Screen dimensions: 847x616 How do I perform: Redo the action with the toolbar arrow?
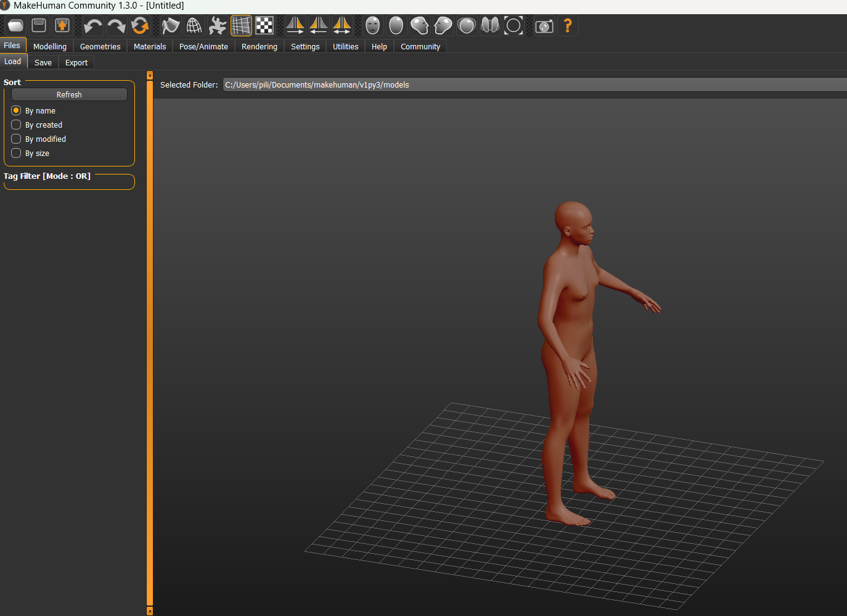pyautogui.click(x=117, y=26)
